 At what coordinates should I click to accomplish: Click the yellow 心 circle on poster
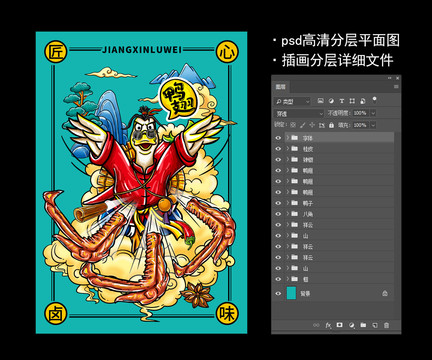227,52
